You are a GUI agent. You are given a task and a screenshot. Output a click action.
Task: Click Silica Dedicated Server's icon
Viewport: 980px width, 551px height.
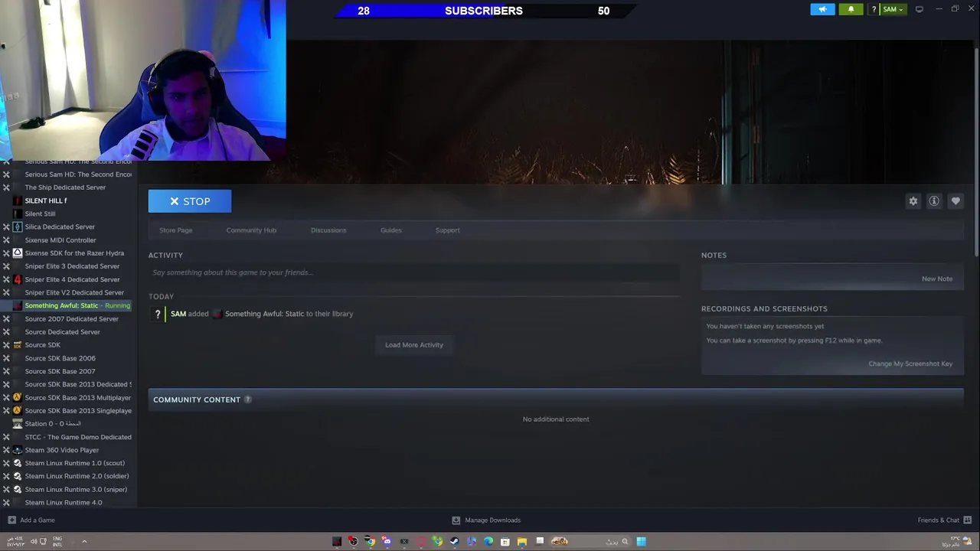[18, 227]
